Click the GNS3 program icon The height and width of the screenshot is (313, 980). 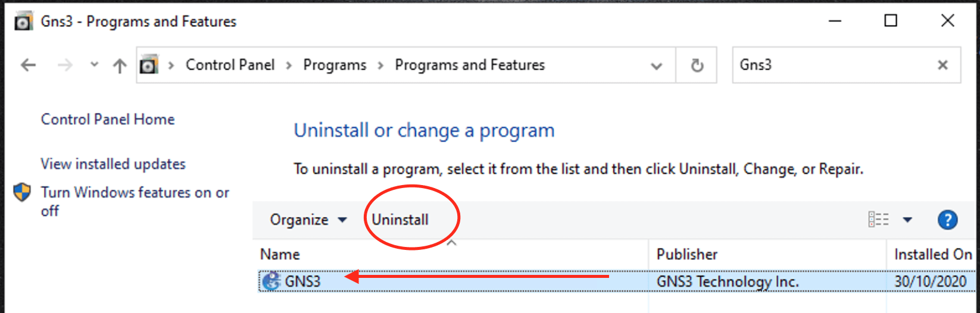click(x=271, y=281)
